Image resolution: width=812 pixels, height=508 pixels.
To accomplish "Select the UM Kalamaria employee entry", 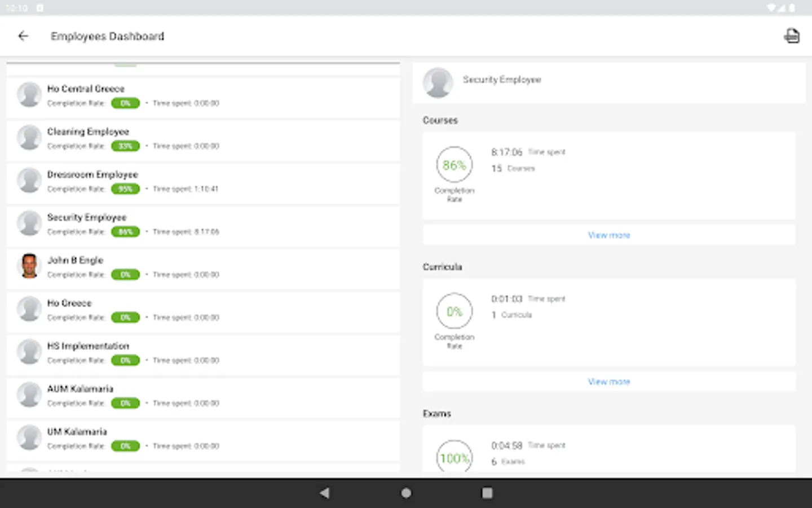I will click(169, 437).
